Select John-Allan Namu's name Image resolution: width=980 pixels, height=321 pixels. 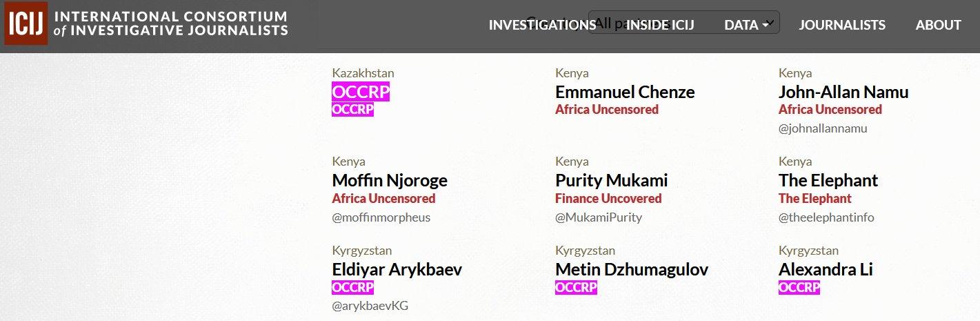click(x=843, y=92)
